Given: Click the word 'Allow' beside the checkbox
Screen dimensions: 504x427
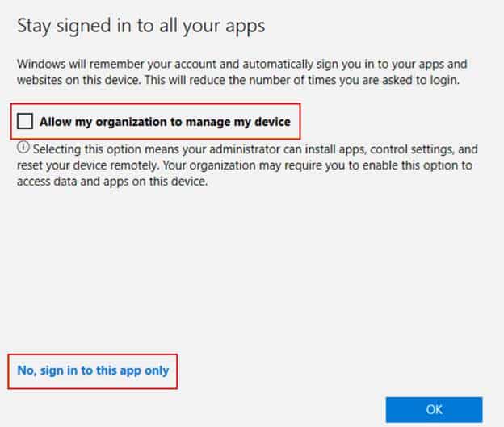Looking at the screenshot, I should pyautogui.click(x=56, y=122).
